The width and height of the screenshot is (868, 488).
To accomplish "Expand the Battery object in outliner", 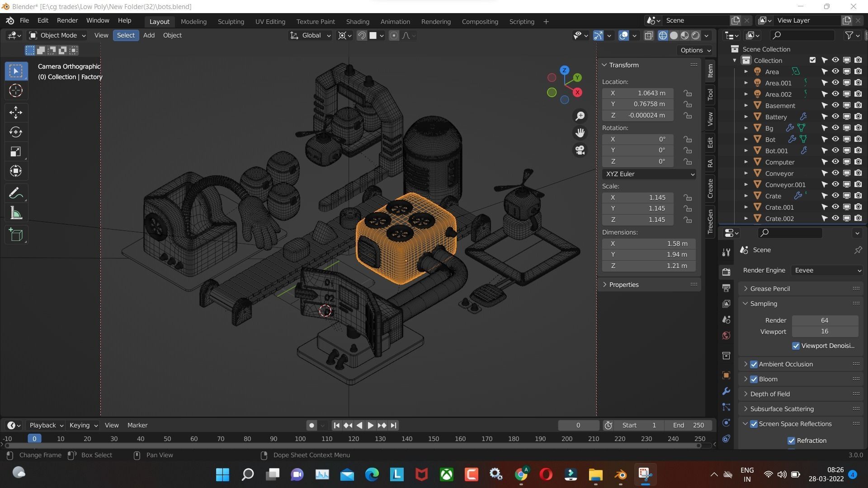I will click(746, 117).
